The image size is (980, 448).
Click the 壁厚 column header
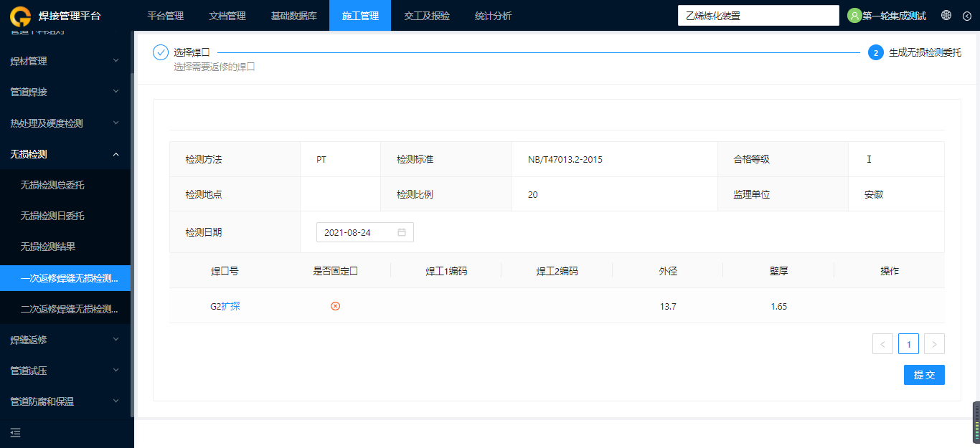778,271
